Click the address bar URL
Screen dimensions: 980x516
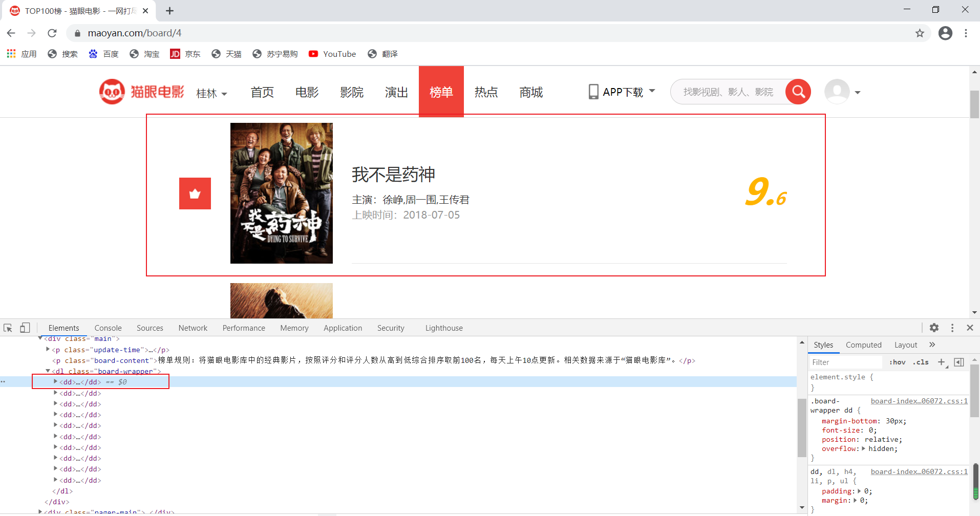[135, 33]
